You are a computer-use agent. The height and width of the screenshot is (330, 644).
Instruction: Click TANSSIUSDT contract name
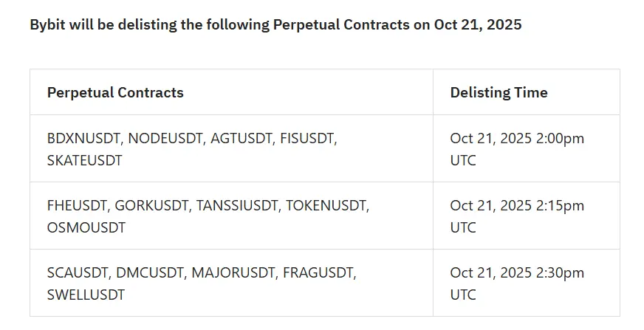[236, 205]
